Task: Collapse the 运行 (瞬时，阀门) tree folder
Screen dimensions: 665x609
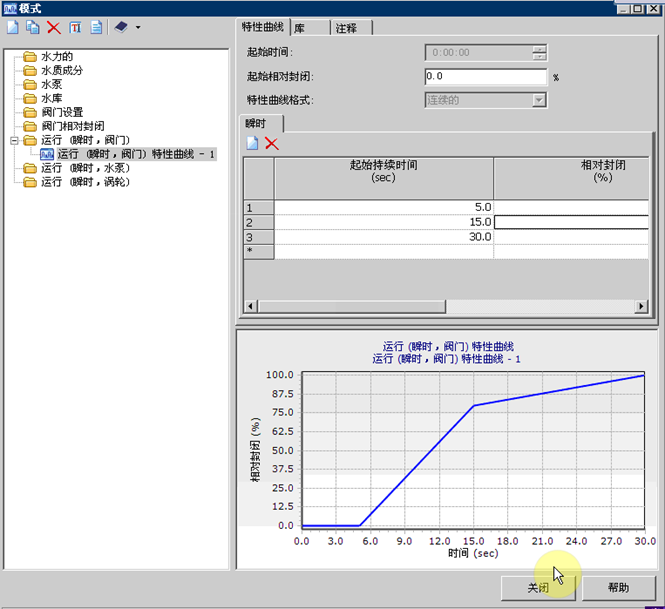Action: coord(14,141)
